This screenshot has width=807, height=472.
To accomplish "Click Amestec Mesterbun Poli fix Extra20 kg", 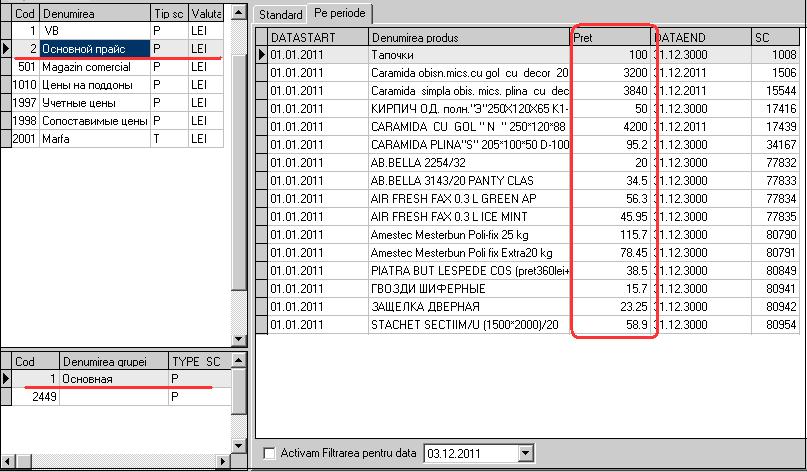I will coord(469,253).
